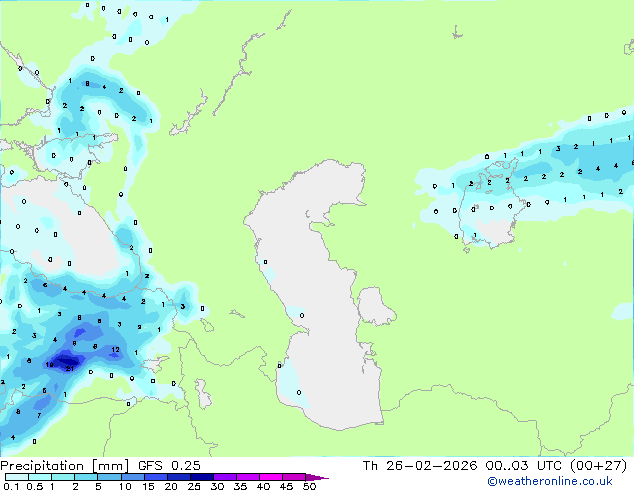The width and height of the screenshot is (634, 490).
Task: Click the legend label "0.5"
Action: pyautogui.click(x=35, y=486)
